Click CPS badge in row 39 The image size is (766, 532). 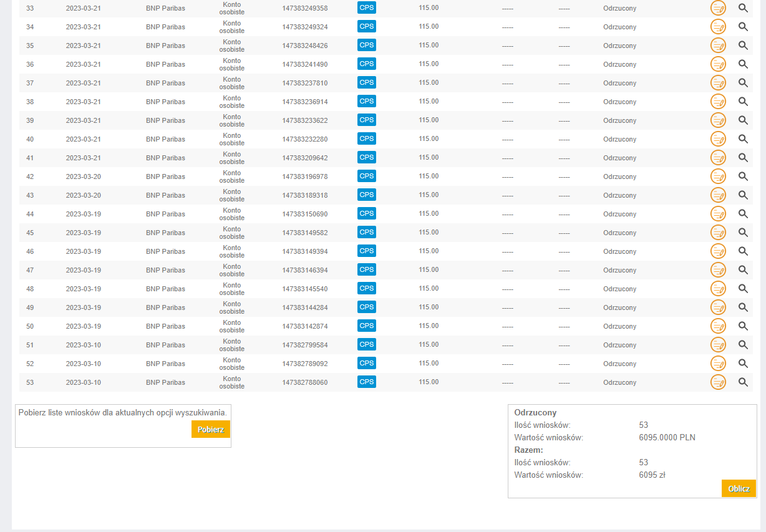(x=367, y=120)
